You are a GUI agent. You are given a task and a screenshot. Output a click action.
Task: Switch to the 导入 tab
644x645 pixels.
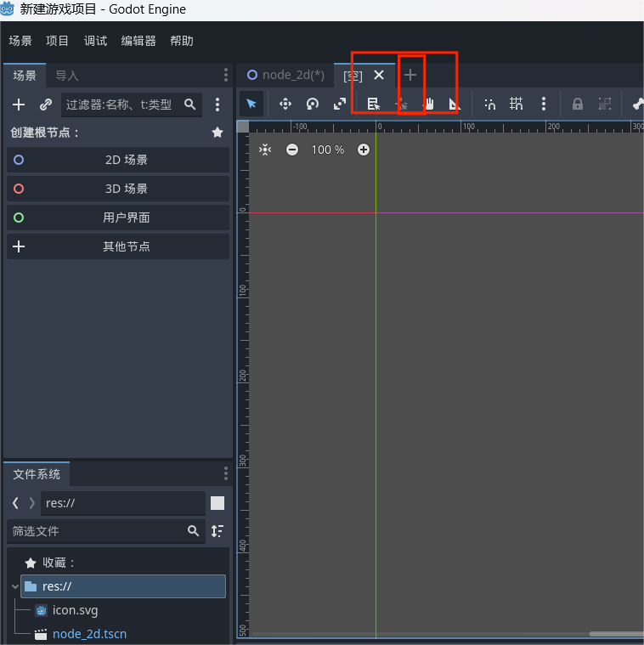(x=67, y=76)
